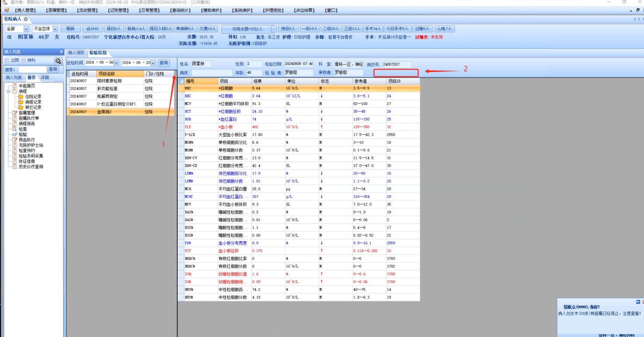The image size is (644, 337).
Task: Collapse the 病程 tree node
Action: 8,91
